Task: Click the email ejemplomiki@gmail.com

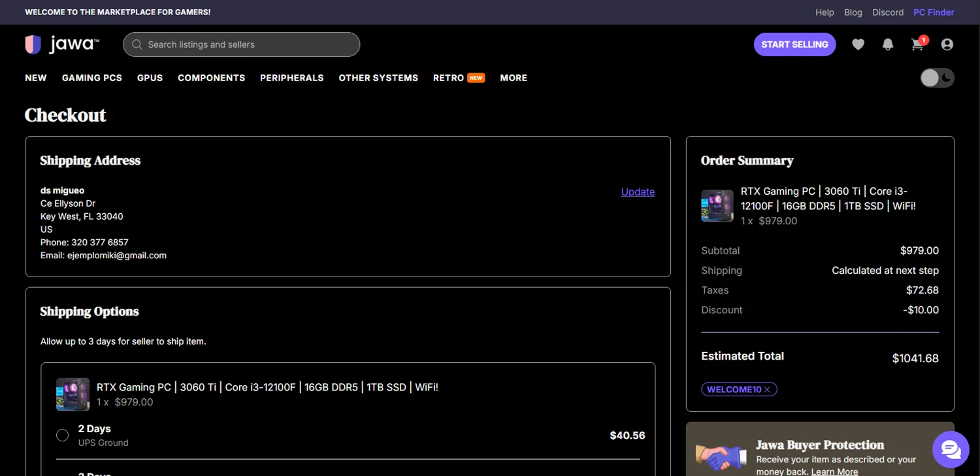Action: click(117, 256)
